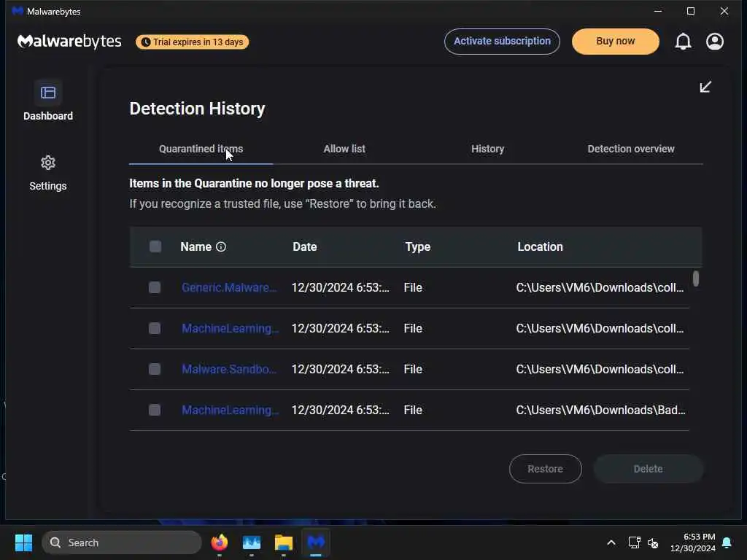Collapse panel with the diagonal arrow icon

pos(705,87)
